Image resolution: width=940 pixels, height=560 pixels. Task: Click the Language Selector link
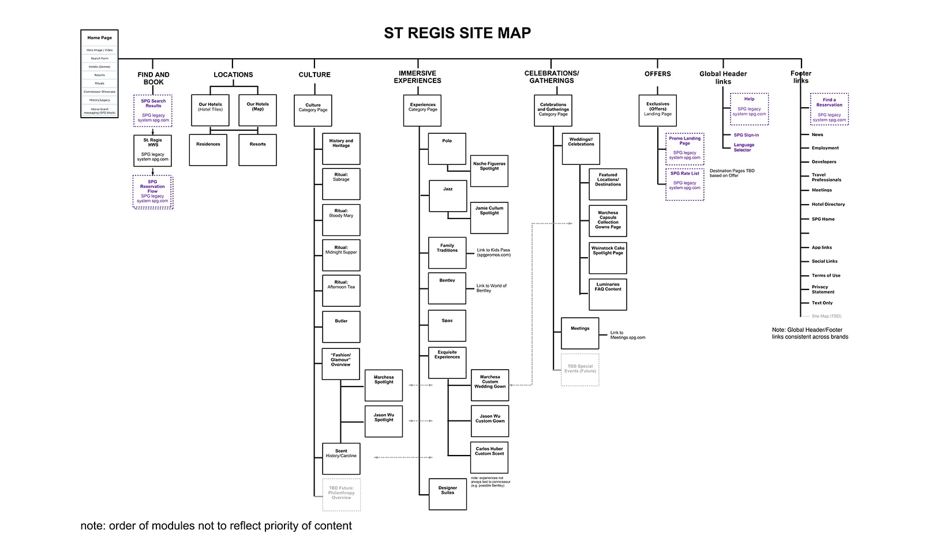pos(744,148)
